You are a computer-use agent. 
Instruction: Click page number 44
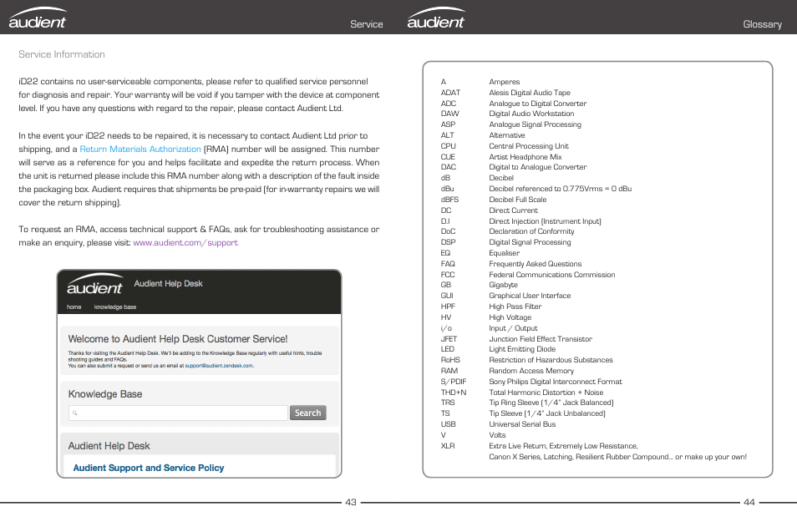pyautogui.click(x=749, y=502)
